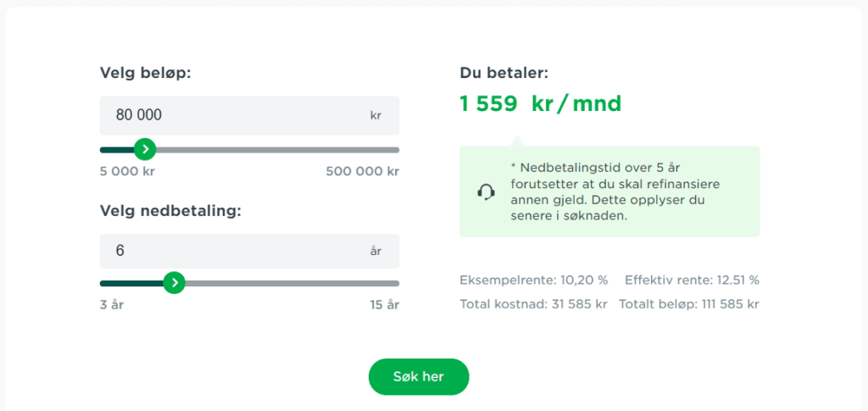Click the "500 000 kr" maximum amount label
Image resolution: width=868 pixels, height=411 pixels.
tap(362, 171)
